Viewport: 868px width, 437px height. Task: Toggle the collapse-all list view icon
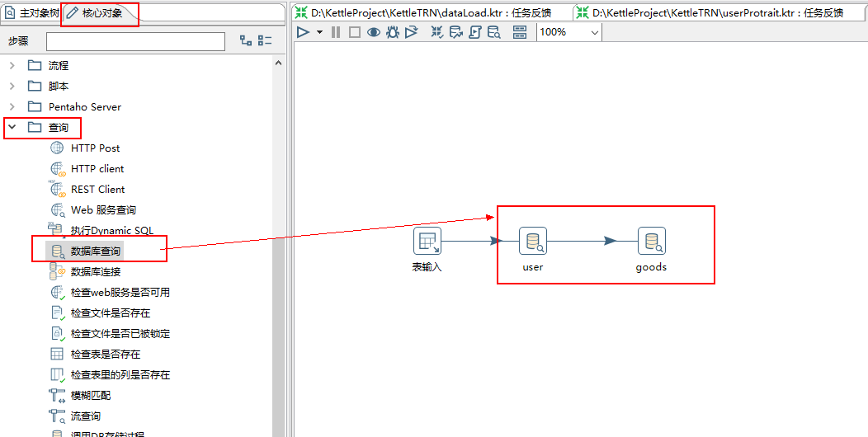point(266,41)
